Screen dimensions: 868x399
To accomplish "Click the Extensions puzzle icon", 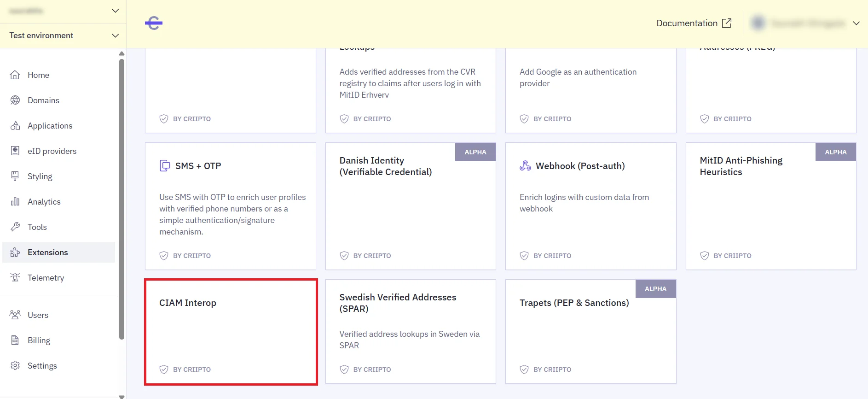I will click(x=15, y=252).
